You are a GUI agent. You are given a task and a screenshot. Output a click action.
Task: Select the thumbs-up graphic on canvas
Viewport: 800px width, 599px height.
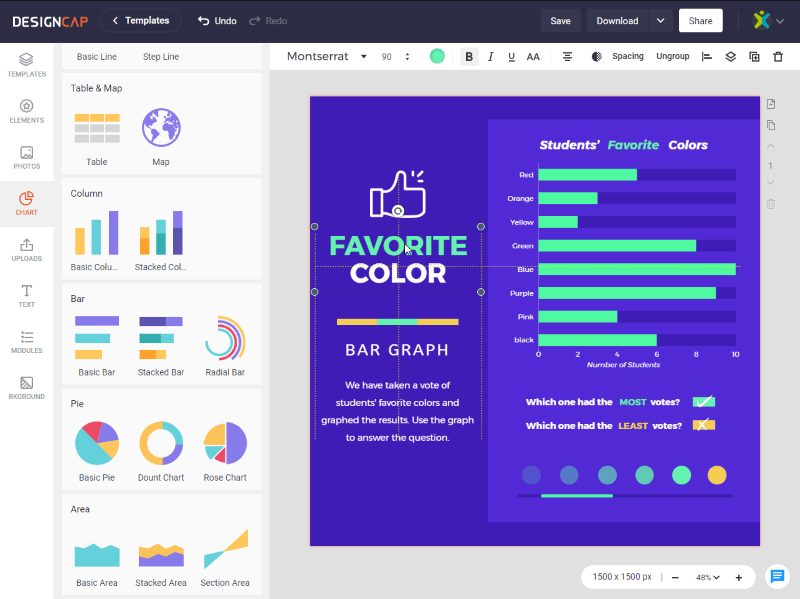(x=397, y=193)
